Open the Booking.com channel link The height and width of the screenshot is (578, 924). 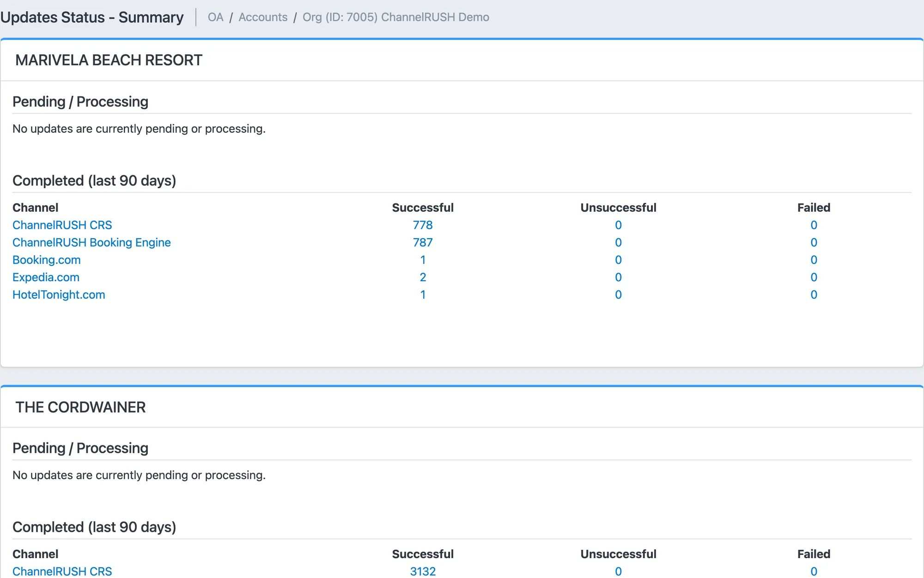click(47, 260)
